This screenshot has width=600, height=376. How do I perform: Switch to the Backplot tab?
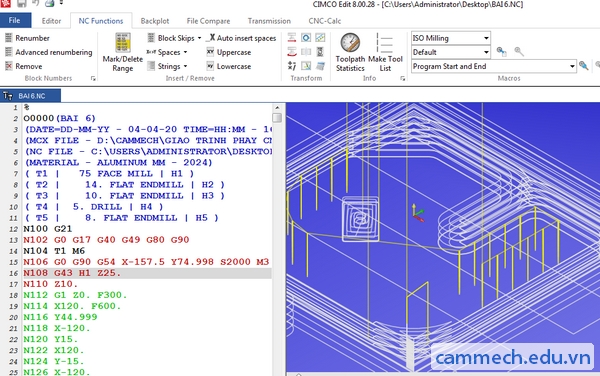tap(155, 21)
